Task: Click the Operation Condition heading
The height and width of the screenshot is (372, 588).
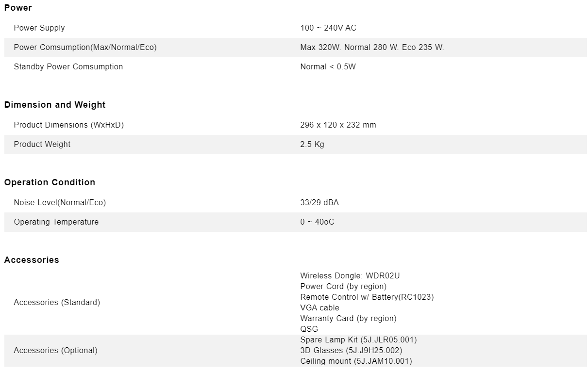Action: pos(50,182)
